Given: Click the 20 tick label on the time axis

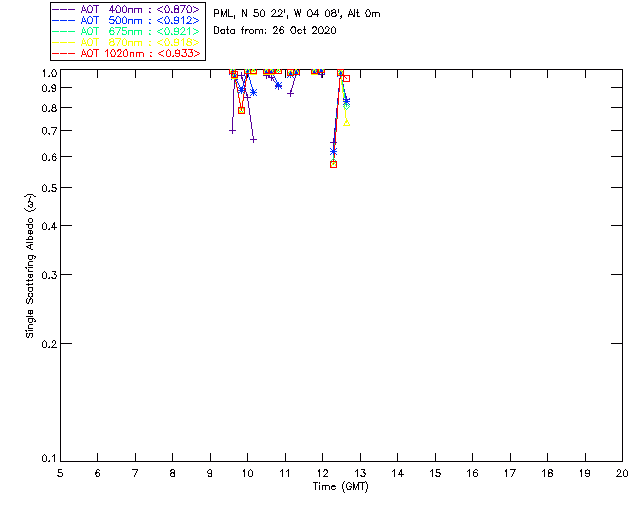Looking at the screenshot, I should [x=622, y=472].
